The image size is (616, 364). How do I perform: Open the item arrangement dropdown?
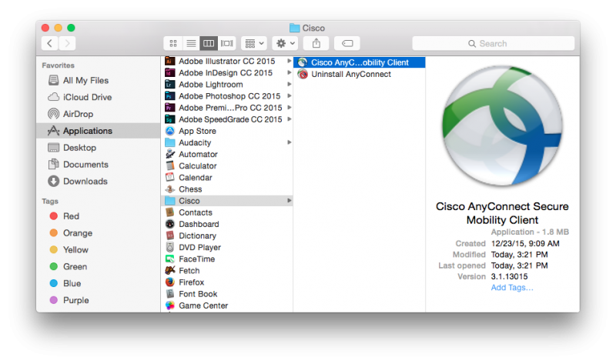pyautogui.click(x=254, y=43)
